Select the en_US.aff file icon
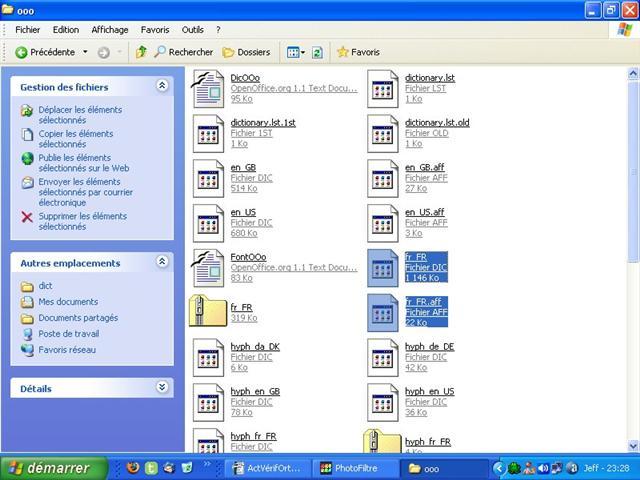This screenshot has height=480, width=640. pyautogui.click(x=382, y=223)
